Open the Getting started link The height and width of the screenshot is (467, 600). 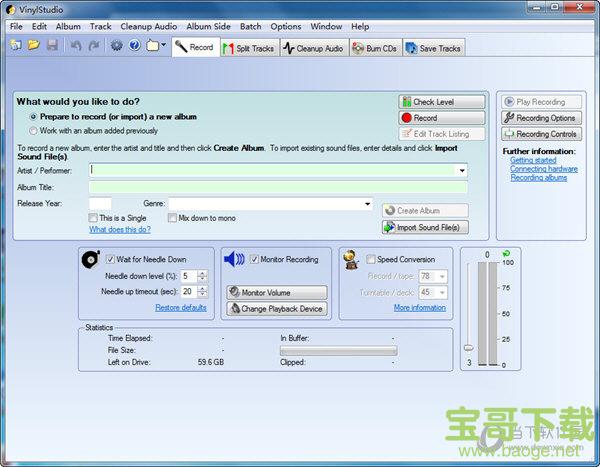(x=533, y=160)
